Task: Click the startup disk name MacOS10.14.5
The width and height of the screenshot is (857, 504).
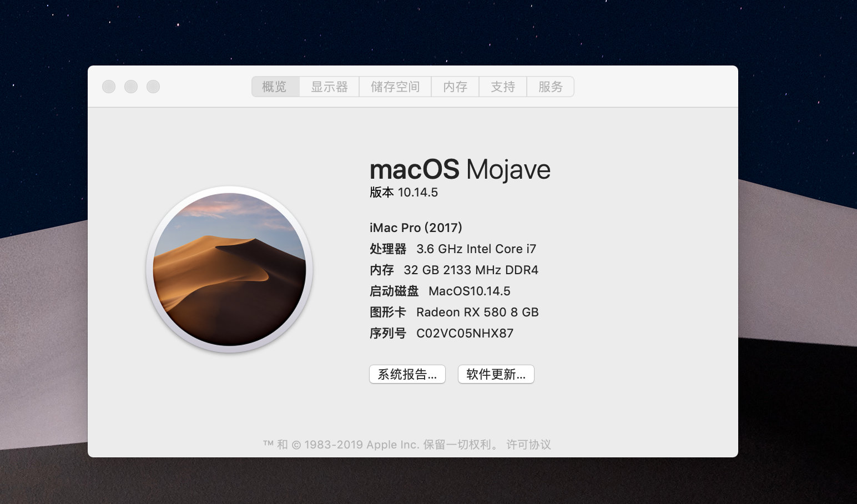Action: pos(469,291)
